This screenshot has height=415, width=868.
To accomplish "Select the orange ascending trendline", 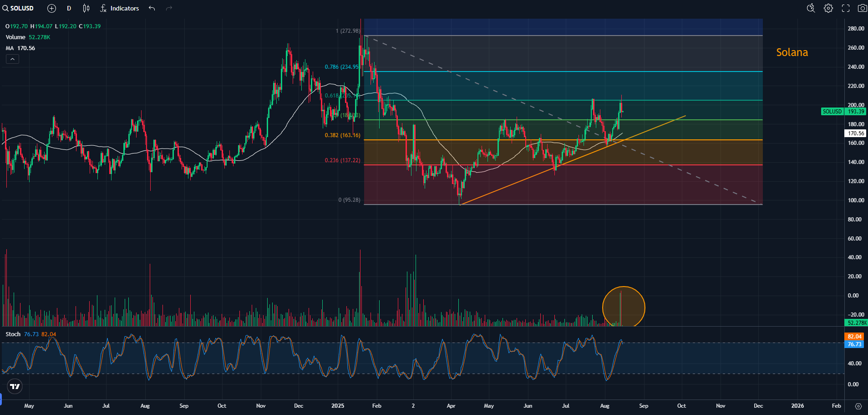I will [573, 160].
